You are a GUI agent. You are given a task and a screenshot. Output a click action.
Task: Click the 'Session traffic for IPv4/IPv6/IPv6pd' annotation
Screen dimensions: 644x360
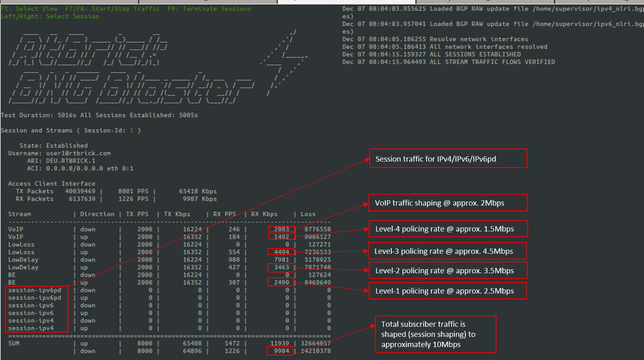[448, 159]
